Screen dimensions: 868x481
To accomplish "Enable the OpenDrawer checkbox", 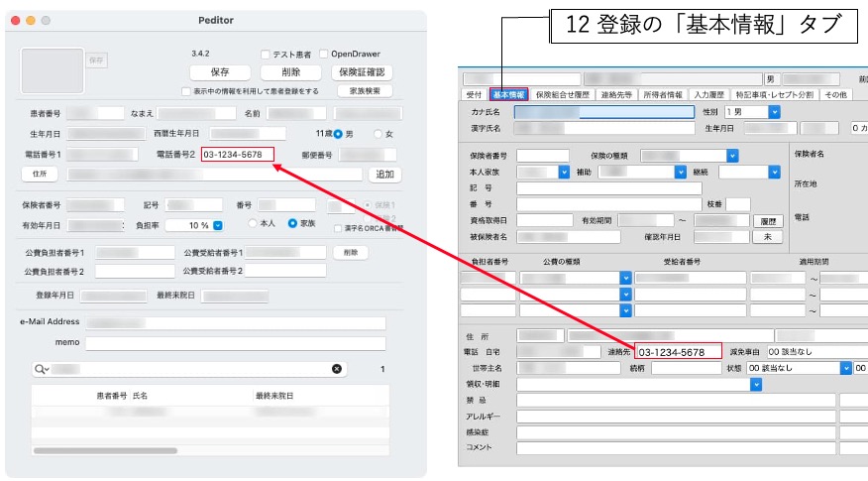I will (322, 54).
